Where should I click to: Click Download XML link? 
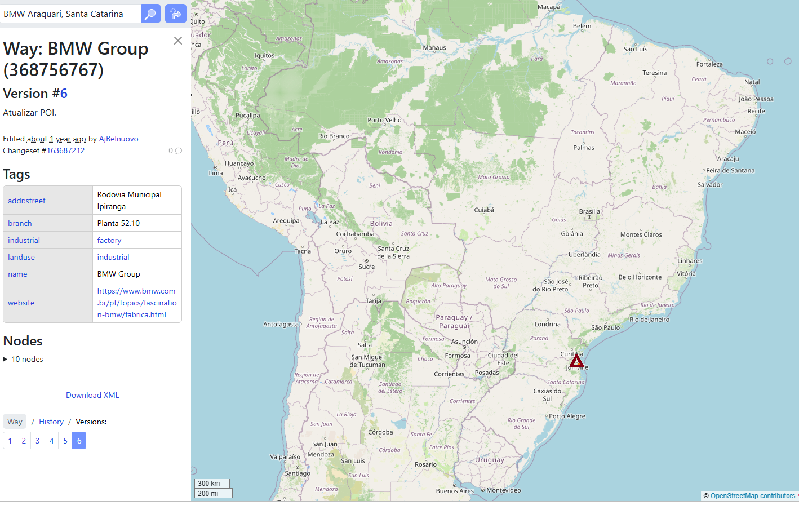coord(92,395)
